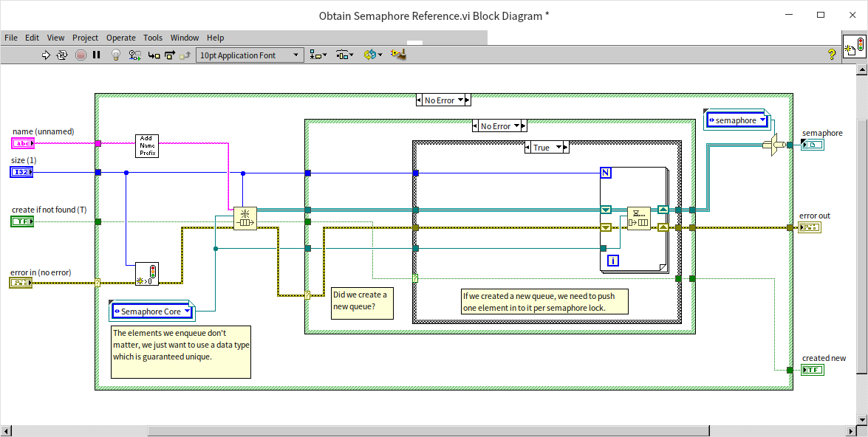Click Run Continuously button
The width and height of the screenshot is (868, 437).
[x=63, y=55]
